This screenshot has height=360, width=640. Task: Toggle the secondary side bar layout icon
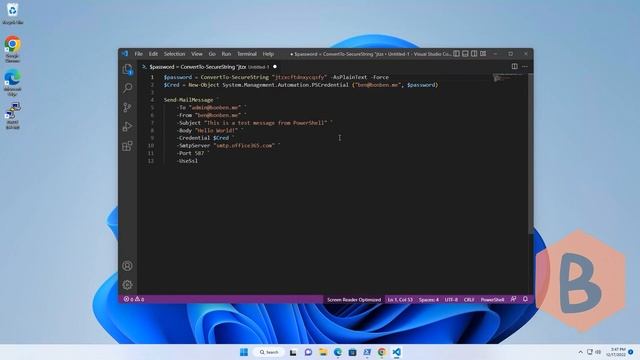(x=474, y=53)
